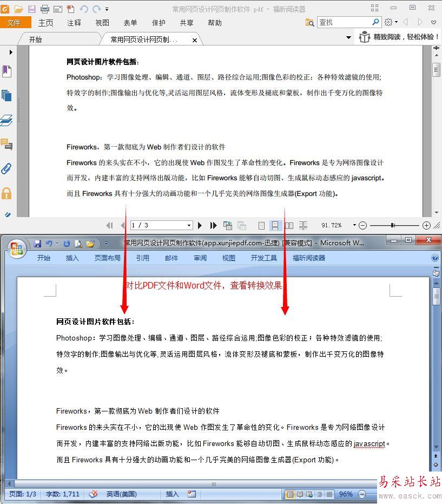This screenshot has width=442, height=504.
Task: Open the Word Office button
Action: tap(16, 248)
